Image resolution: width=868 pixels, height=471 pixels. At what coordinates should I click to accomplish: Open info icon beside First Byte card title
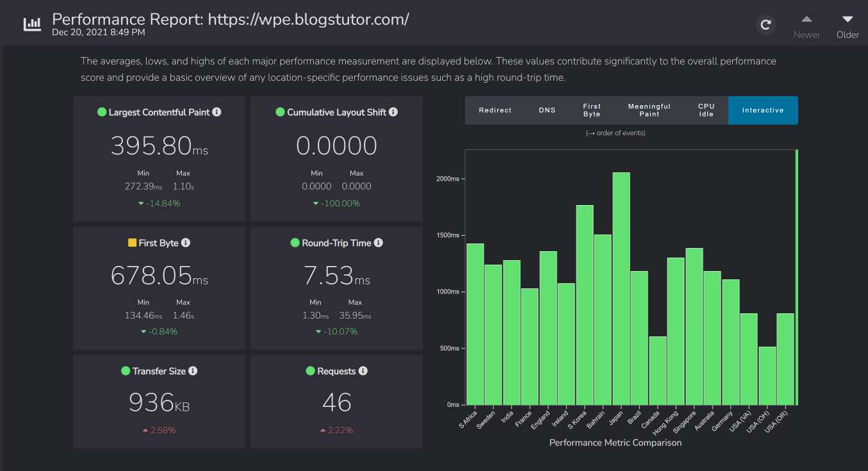(x=186, y=243)
